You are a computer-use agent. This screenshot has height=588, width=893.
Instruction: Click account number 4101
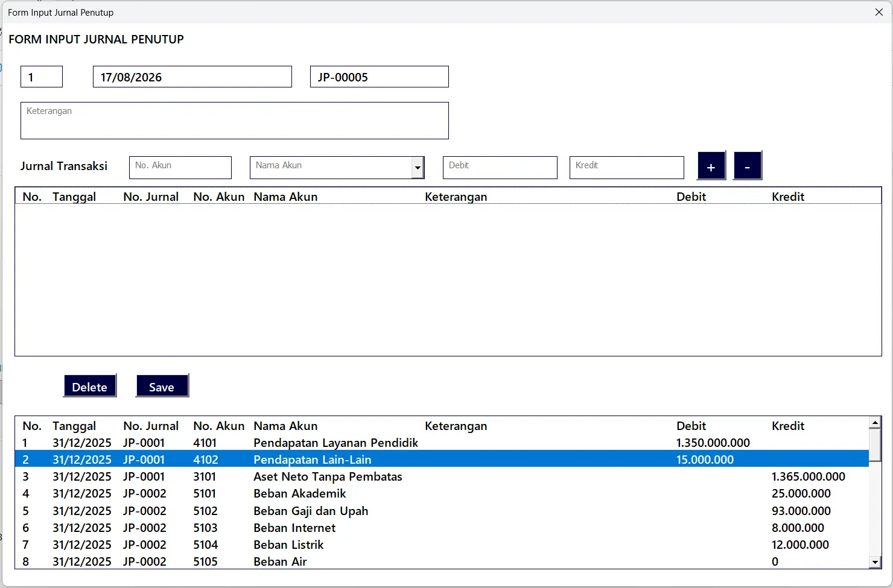(x=205, y=443)
